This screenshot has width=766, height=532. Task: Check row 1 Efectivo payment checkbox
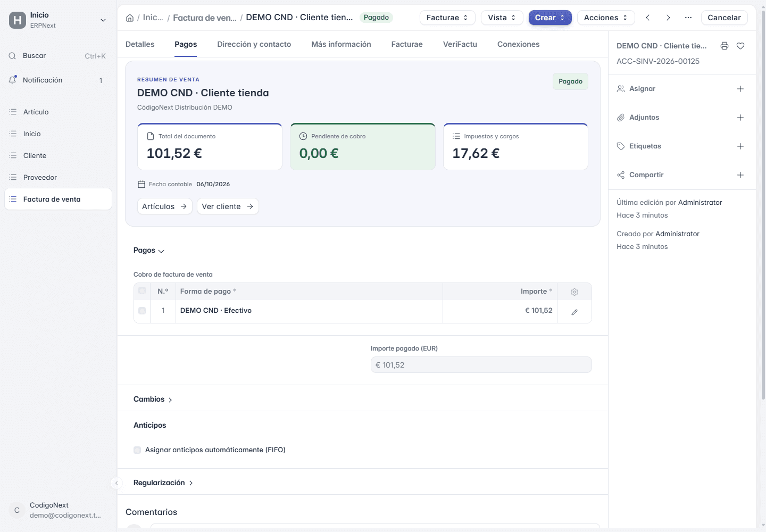click(x=142, y=311)
